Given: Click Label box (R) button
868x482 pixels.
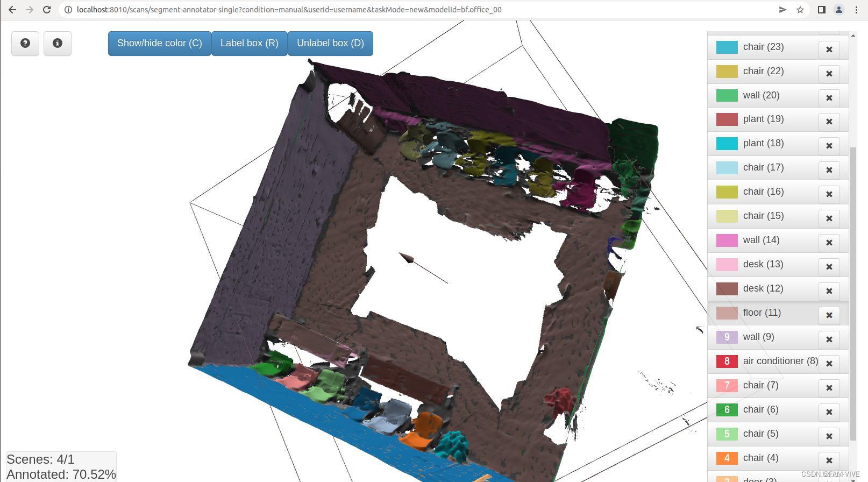Looking at the screenshot, I should (x=250, y=43).
